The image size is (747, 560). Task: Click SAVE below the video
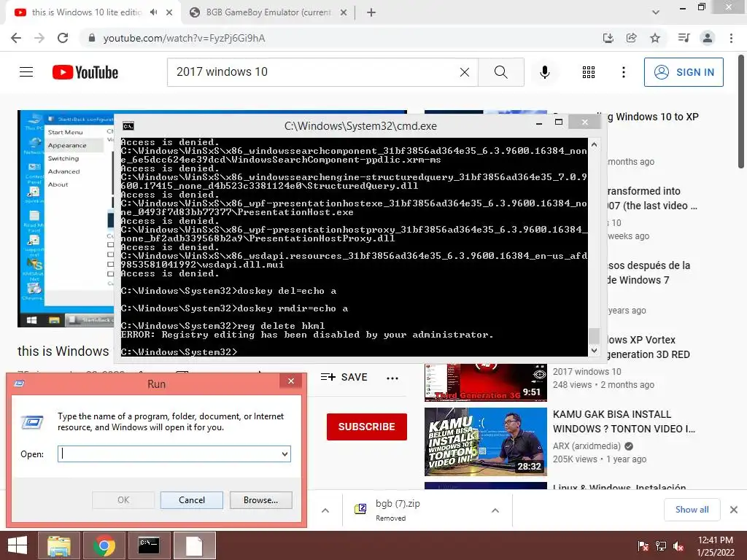tap(344, 377)
